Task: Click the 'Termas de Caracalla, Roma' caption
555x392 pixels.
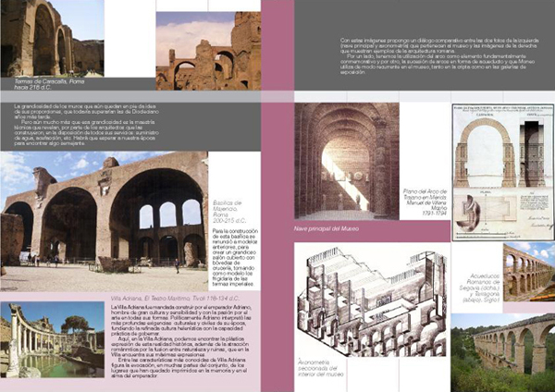Action: [x=45, y=84]
